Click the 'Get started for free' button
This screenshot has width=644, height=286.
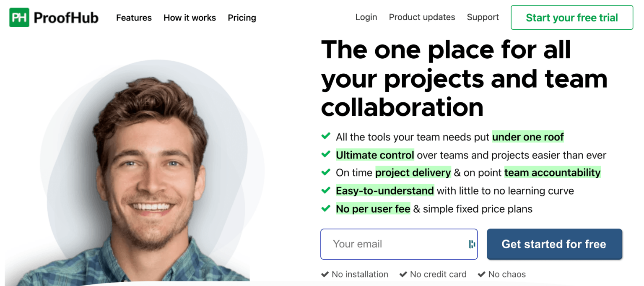(x=554, y=244)
